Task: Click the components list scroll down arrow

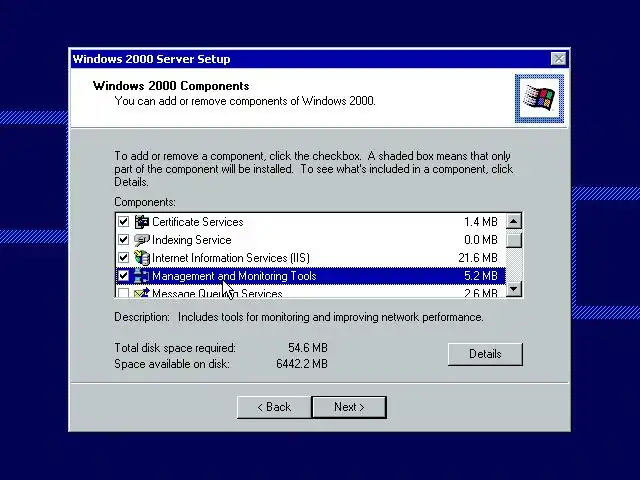Action: (513, 289)
